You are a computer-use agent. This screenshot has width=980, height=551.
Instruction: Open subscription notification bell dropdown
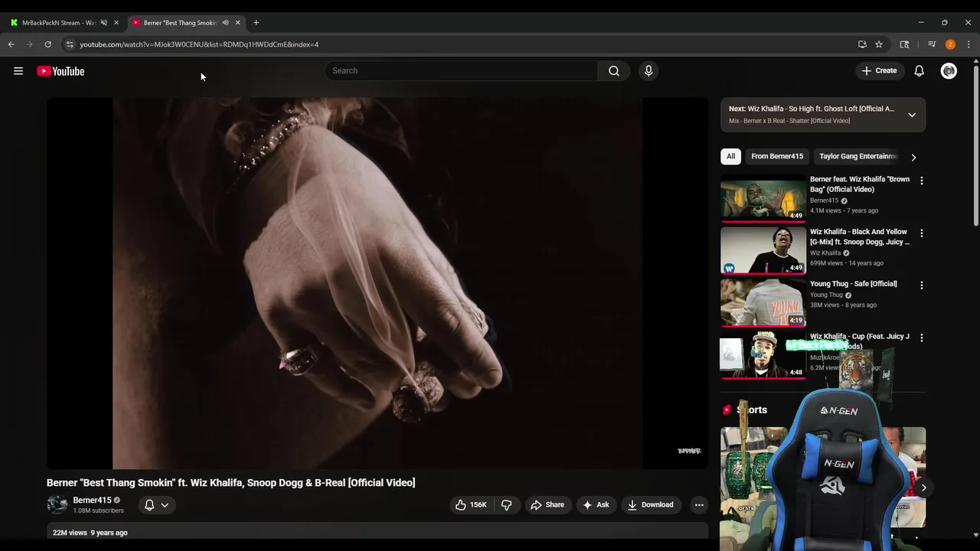pyautogui.click(x=156, y=505)
